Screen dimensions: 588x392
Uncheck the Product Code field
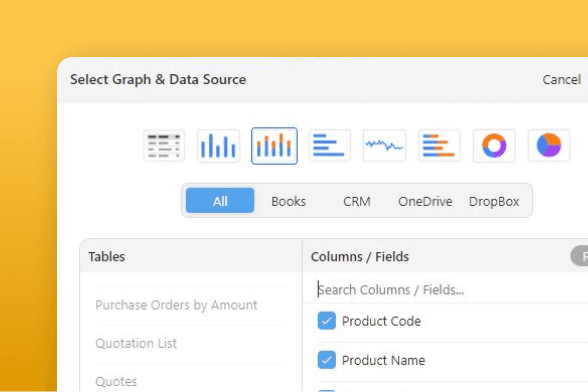[x=327, y=321]
